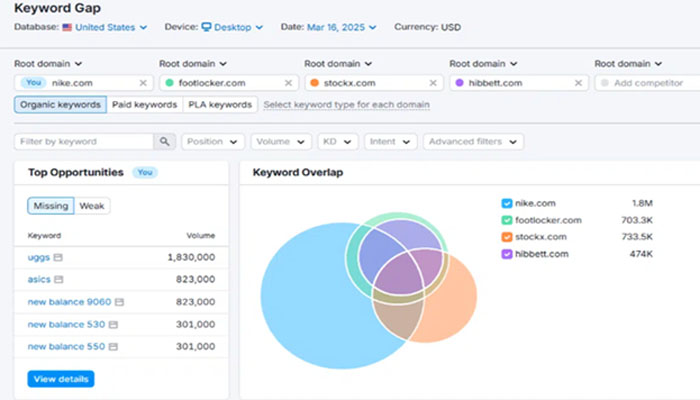This screenshot has width=700, height=400.
Task: Uncheck the nike.com legend checkbox
Action: 507,203
